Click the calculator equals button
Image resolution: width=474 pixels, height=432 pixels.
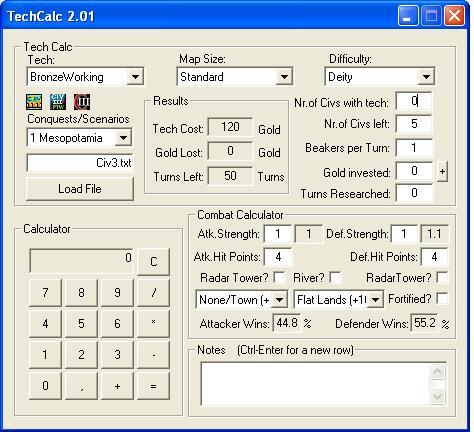[x=153, y=386]
